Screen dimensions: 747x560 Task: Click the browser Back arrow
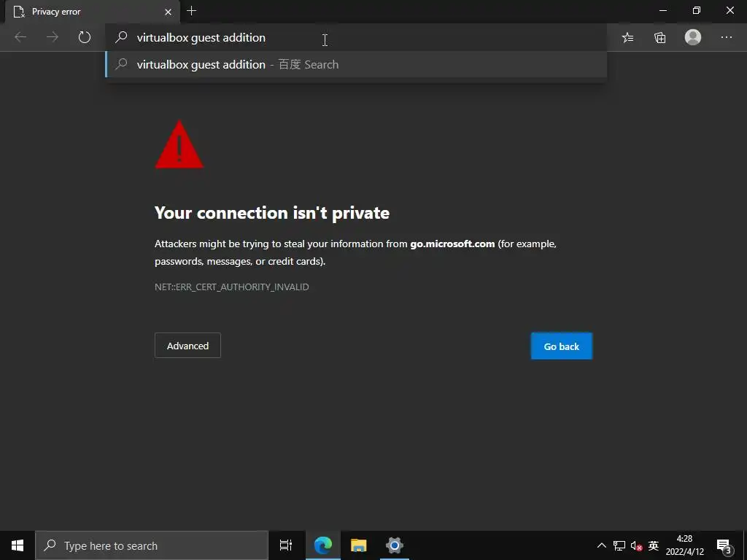pos(20,37)
